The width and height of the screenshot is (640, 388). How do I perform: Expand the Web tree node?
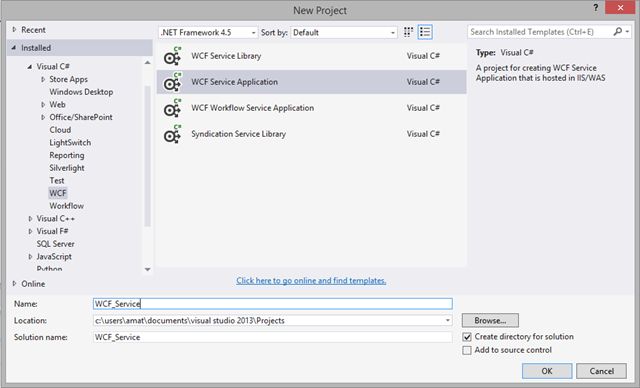[43, 104]
